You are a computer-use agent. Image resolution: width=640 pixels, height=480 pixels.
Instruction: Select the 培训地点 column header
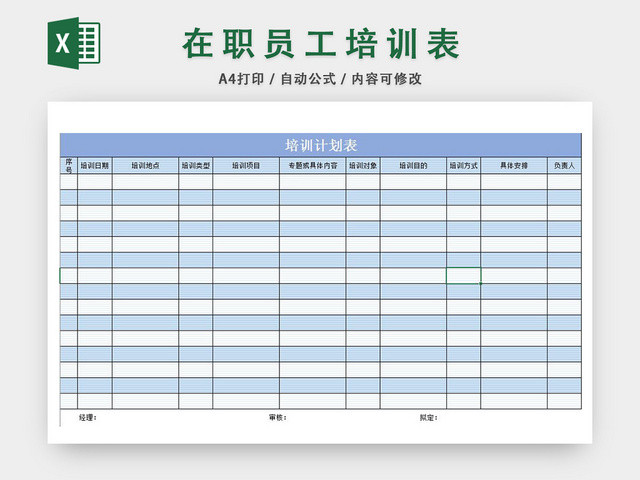[145, 166]
